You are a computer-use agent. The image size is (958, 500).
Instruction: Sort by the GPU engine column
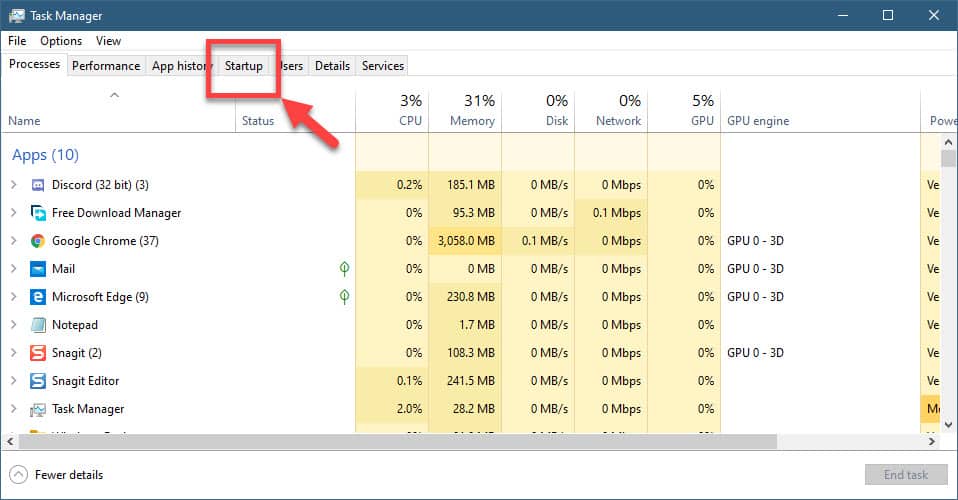pyautogui.click(x=821, y=111)
